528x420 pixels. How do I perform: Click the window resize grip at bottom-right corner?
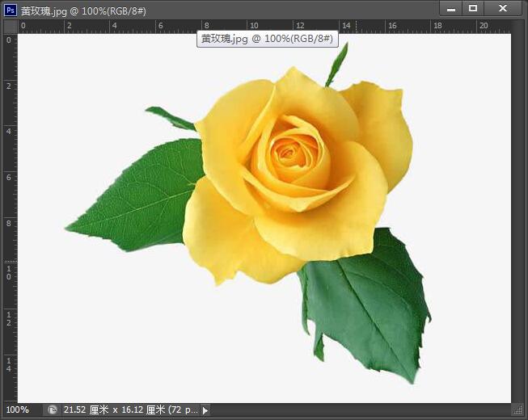517,410
